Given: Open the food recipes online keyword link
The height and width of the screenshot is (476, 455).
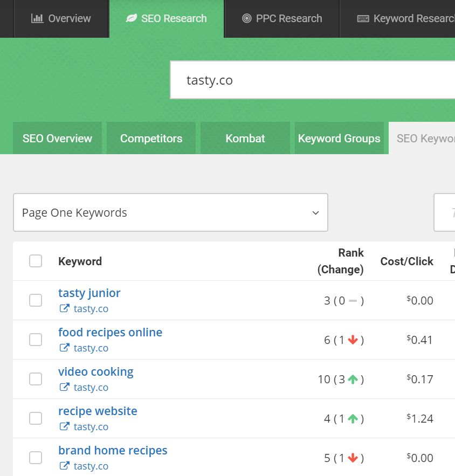Looking at the screenshot, I should tap(110, 332).
